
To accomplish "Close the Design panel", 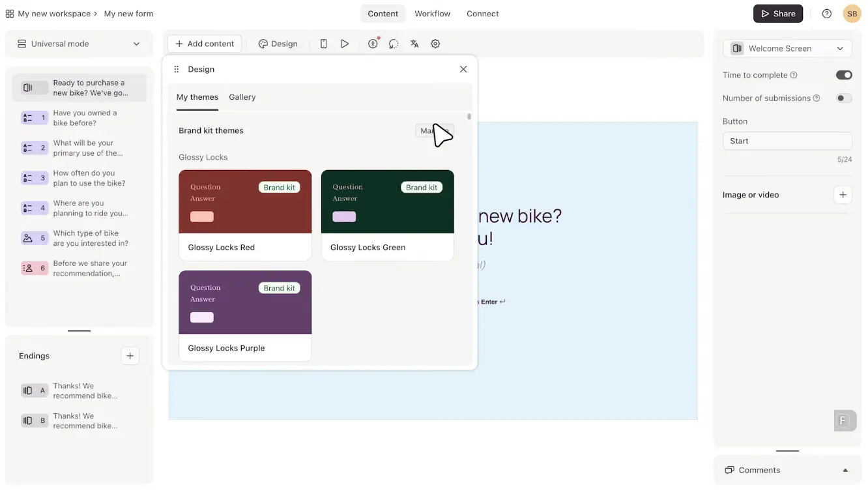I will point(463,69).
